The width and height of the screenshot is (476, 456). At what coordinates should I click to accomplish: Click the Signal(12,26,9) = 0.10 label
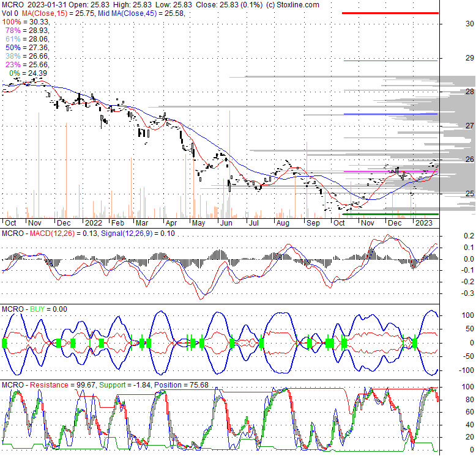[x=138, y=234]
